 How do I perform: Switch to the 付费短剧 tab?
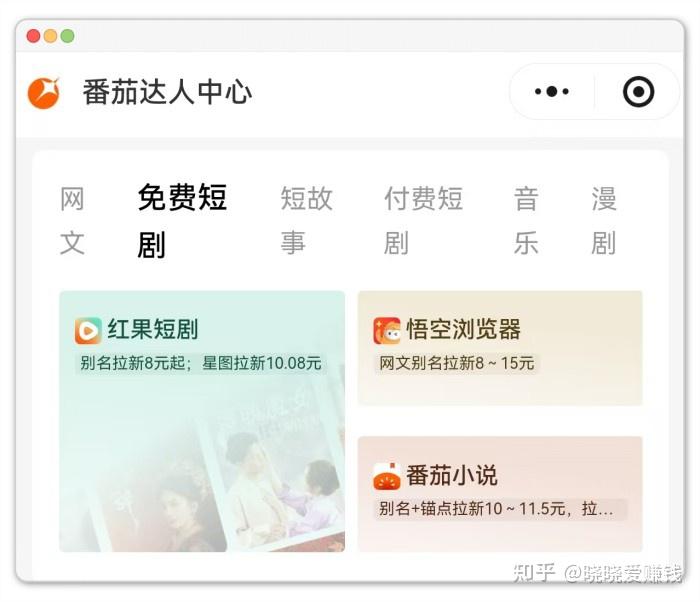tap(423, 221)
